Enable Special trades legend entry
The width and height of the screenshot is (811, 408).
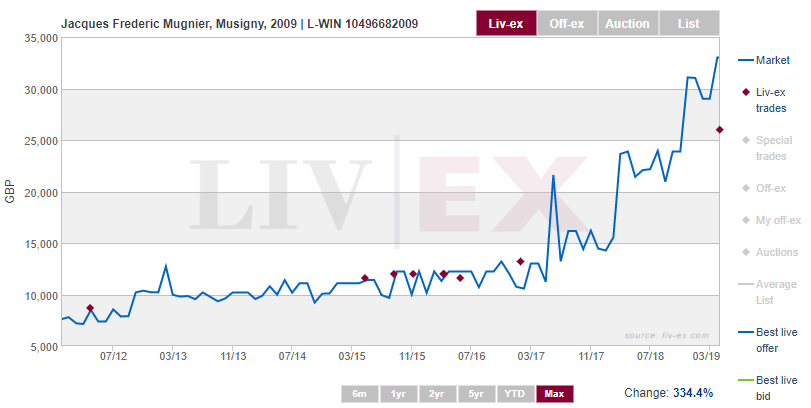(767, 148)
